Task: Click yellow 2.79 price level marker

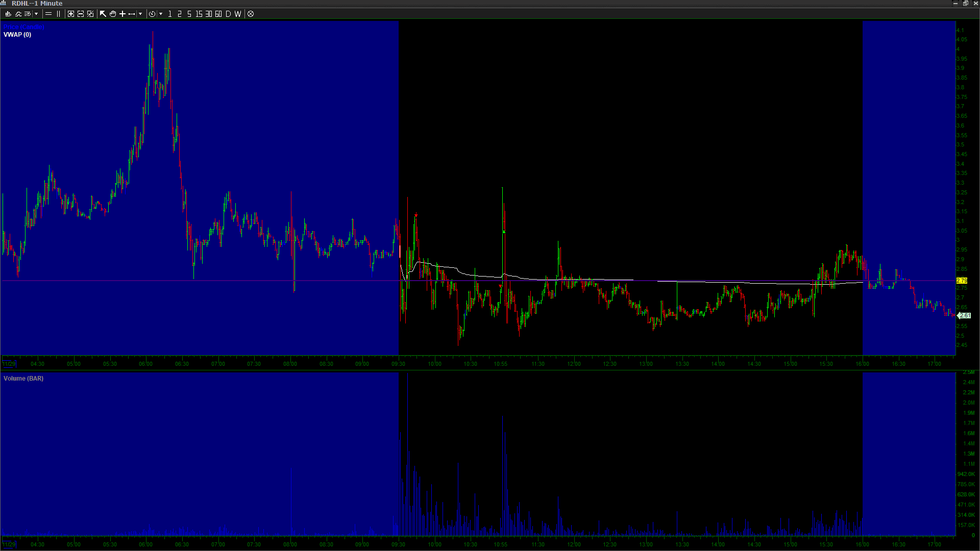Action: coord(962,281)
